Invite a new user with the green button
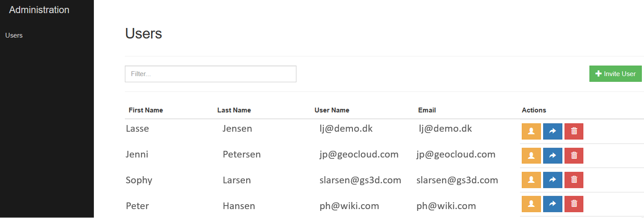 [616, 74]
